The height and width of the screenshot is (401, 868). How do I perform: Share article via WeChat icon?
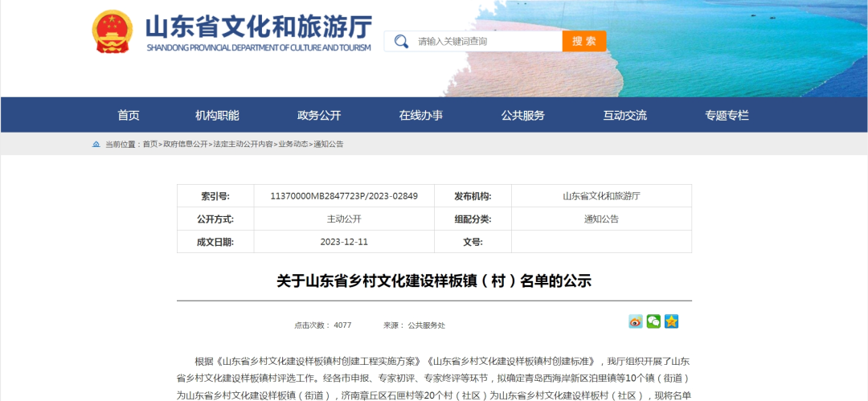click(x=653, y=321)
